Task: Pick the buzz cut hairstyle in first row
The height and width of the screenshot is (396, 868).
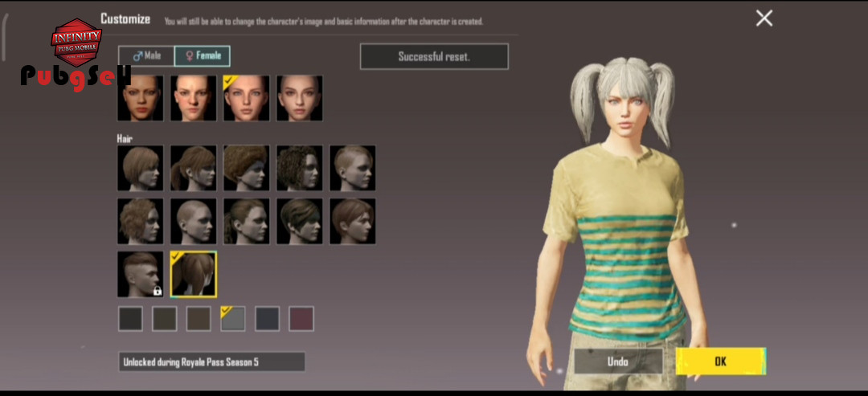Action: (x=353, y=168)
